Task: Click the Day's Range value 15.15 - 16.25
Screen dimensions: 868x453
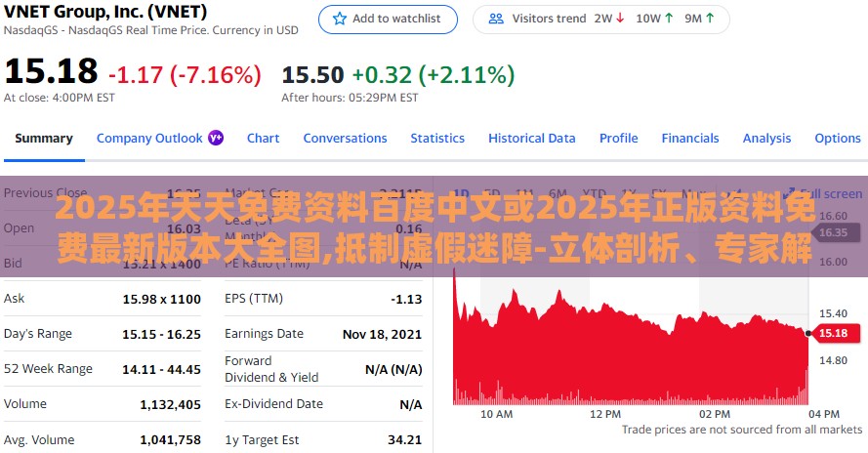Action: coord(162,335)
